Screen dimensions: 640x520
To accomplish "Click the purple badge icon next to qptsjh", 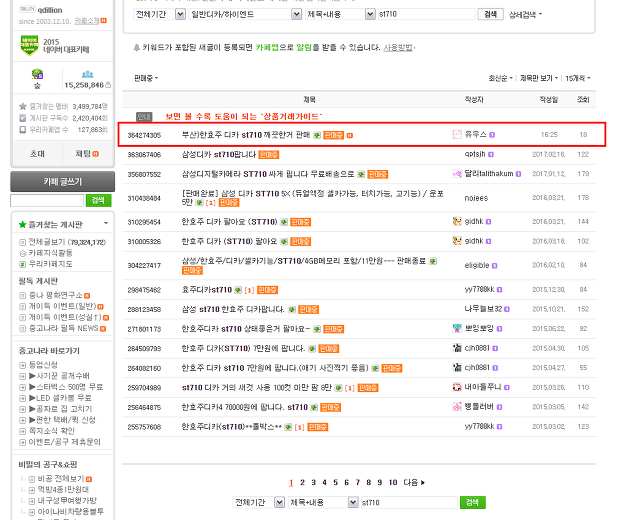I will pos(491,155).
